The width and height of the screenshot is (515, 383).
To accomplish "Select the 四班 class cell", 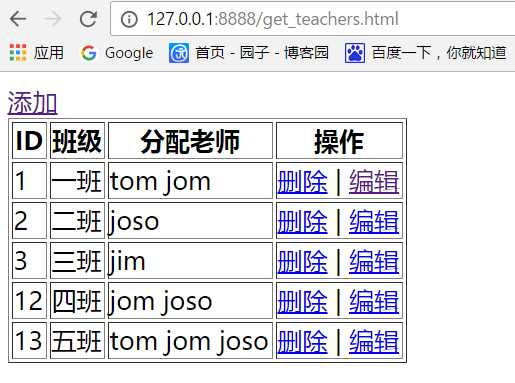I will coord(77,301).
